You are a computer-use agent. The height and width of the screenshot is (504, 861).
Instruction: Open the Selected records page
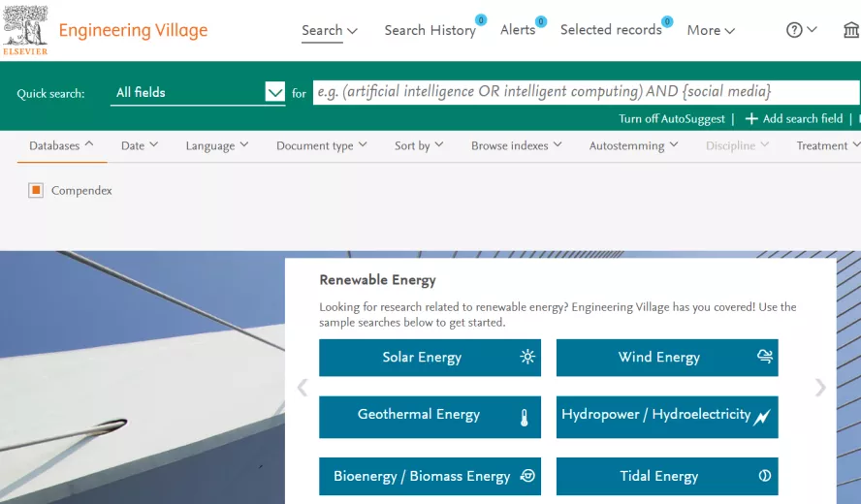(611, 30)
